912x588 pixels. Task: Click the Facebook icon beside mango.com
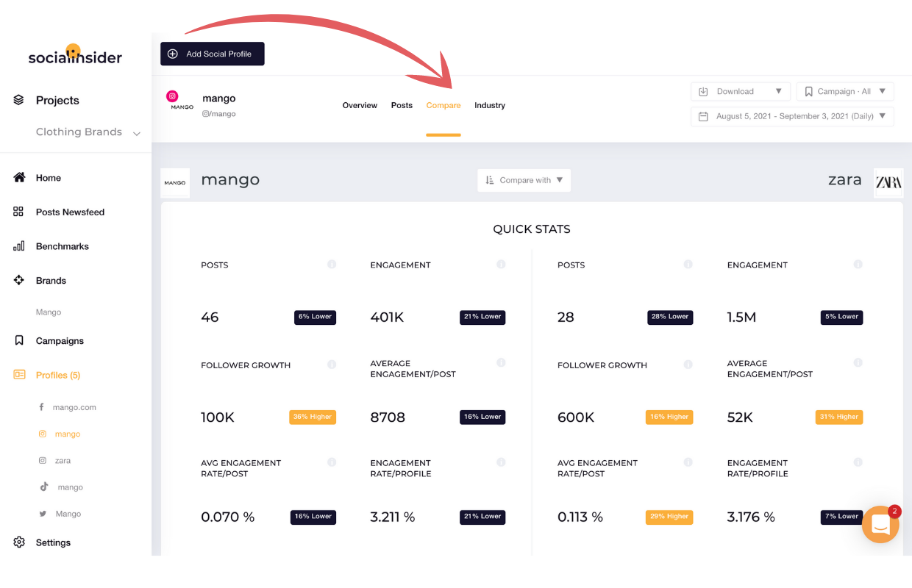42,407
